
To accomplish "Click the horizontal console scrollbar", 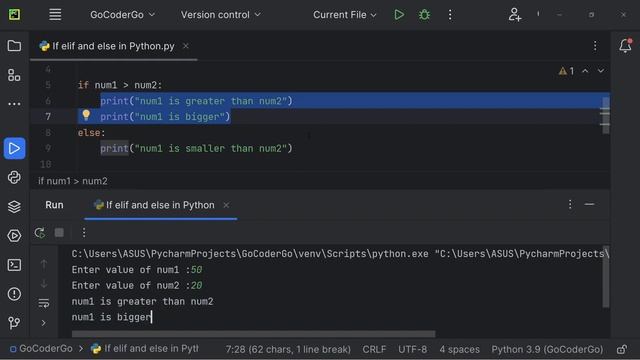I will coord(253,334).
